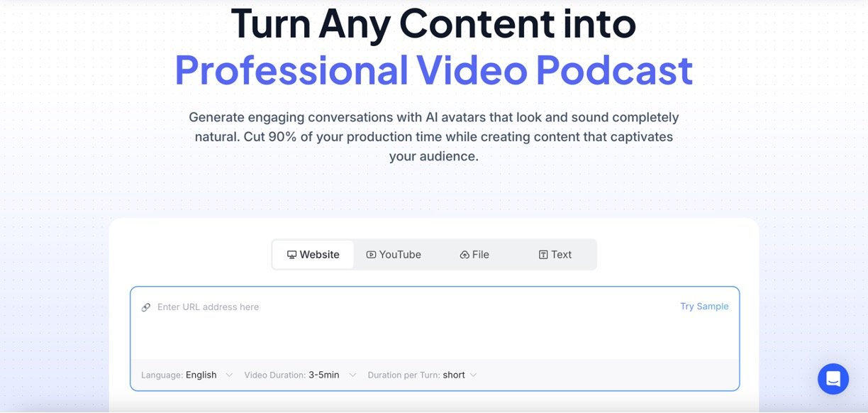The width and height of the screenshot is (868, 413).
Task: Click the text document icon on the Text tab
Action: [542, 254]
